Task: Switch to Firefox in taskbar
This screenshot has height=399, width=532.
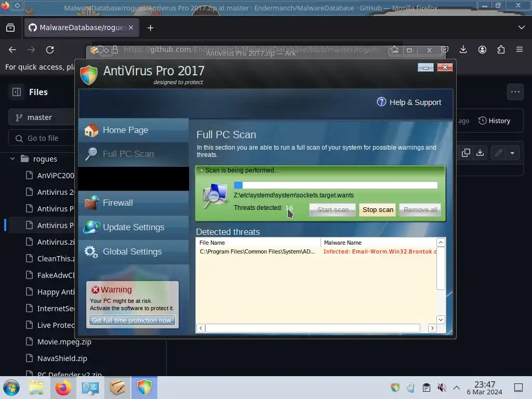Action: pyautogui.click(x=63, y=388)
